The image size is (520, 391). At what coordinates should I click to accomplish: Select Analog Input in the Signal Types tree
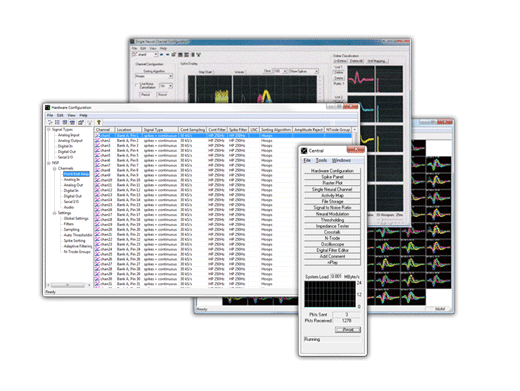click(69, 135)
